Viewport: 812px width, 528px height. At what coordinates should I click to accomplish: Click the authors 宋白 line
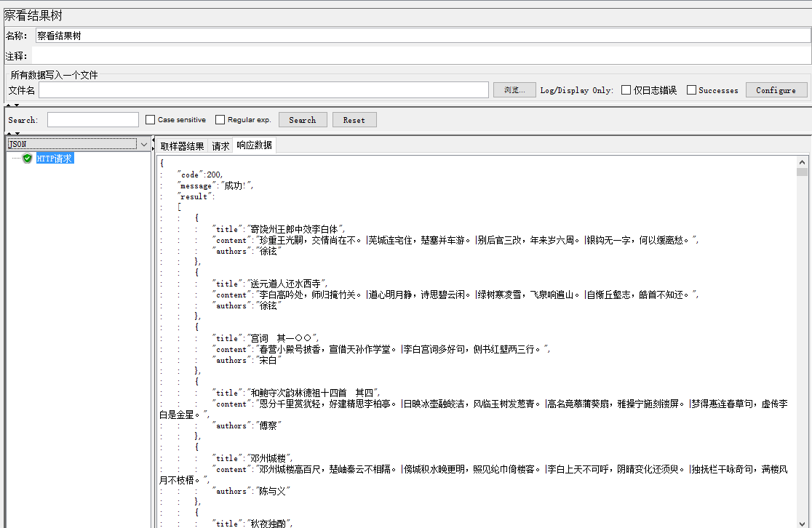[247, 360]
